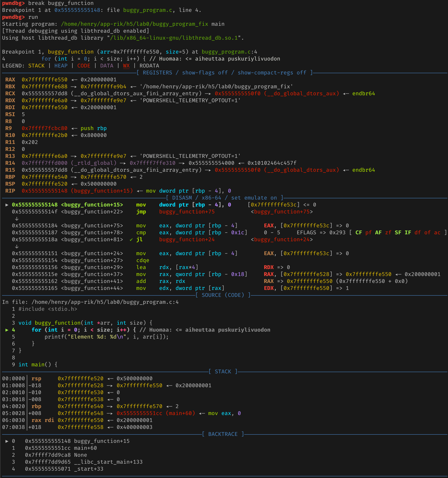Click the SOURCE (CODE) section header
The image size is (448, 478).
[x=223, y=295]
